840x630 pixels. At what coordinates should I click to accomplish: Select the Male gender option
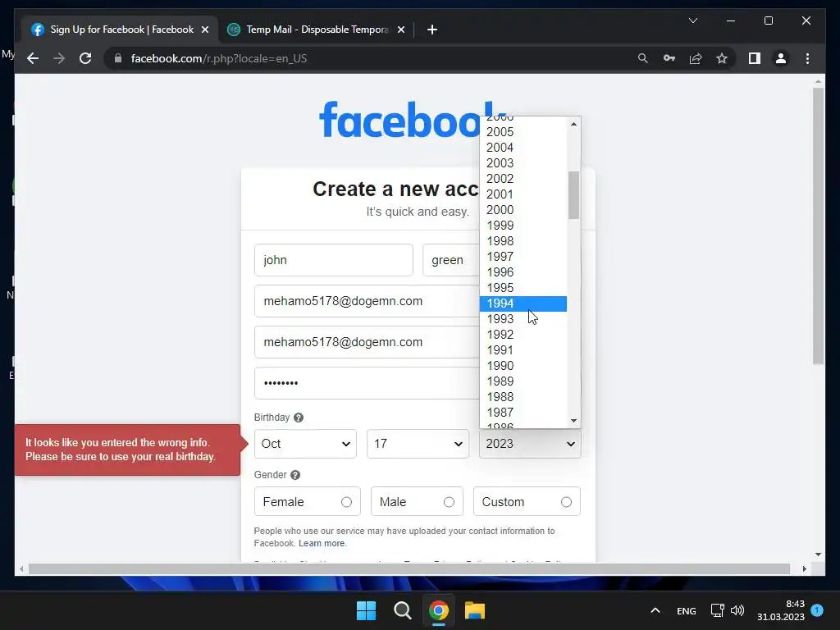(417, 501)
